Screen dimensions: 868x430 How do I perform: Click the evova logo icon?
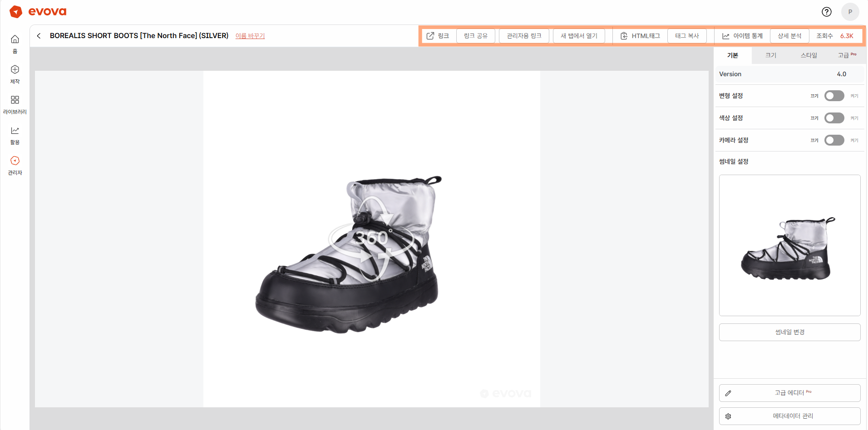coord(16,12)
